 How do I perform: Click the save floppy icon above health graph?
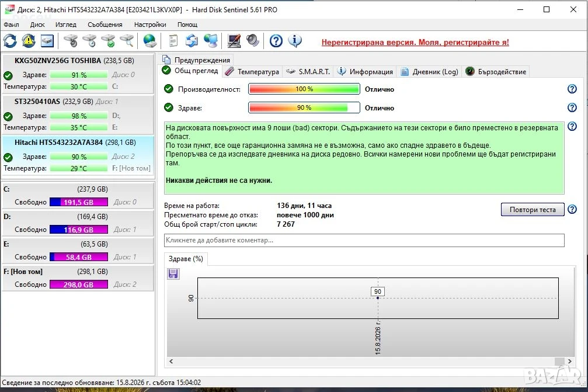click(173, 274)
